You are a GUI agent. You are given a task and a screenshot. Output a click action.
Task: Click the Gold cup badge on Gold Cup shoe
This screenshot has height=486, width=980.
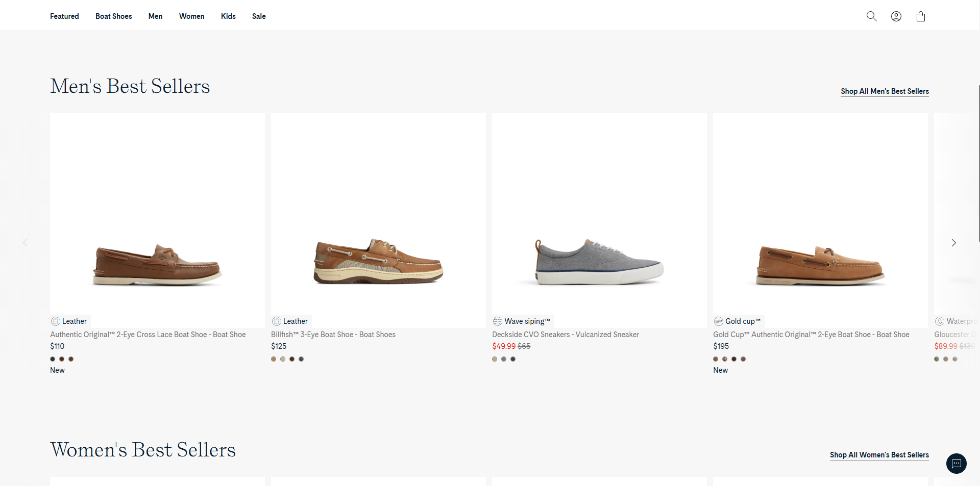(x=737, y=321)
